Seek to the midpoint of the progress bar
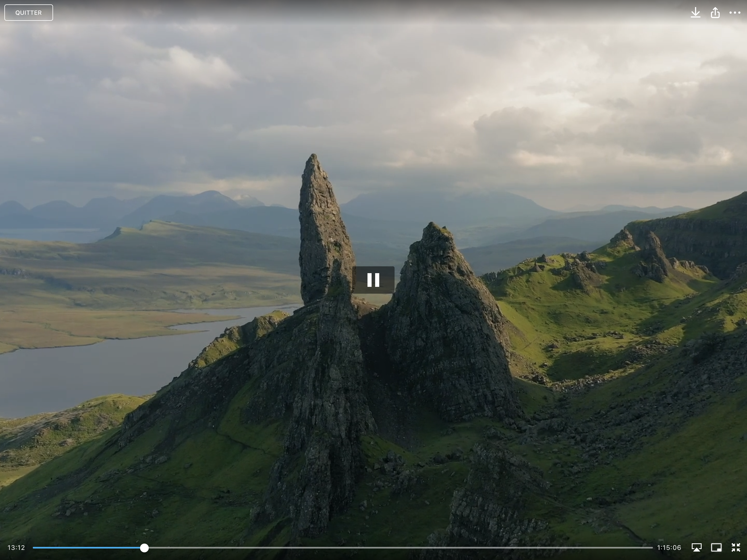The height and width of the screenshot is (560, 747). click(343, 548)
